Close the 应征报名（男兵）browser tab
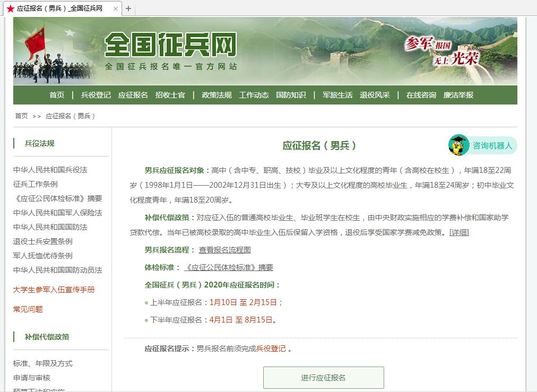 [116, 8]
